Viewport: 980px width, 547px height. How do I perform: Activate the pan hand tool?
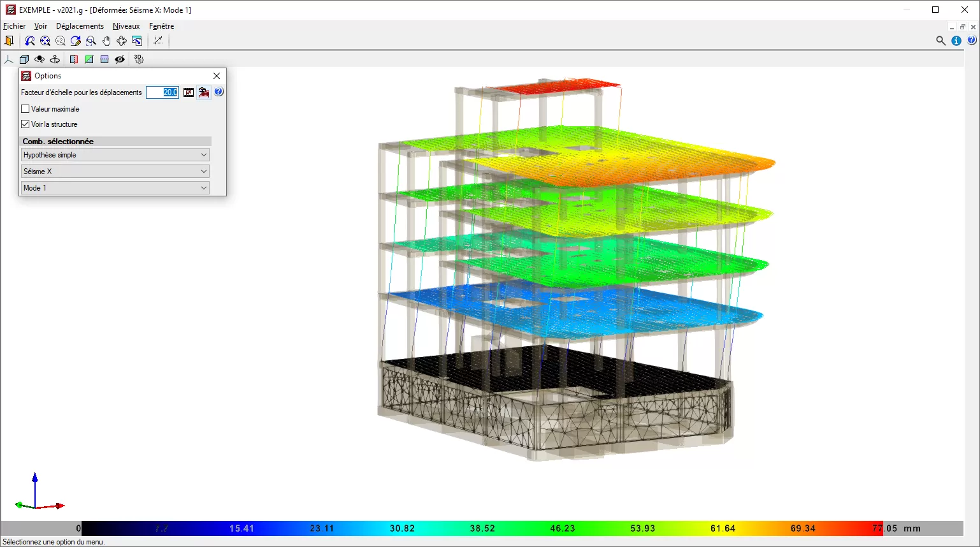pos(106,41)
